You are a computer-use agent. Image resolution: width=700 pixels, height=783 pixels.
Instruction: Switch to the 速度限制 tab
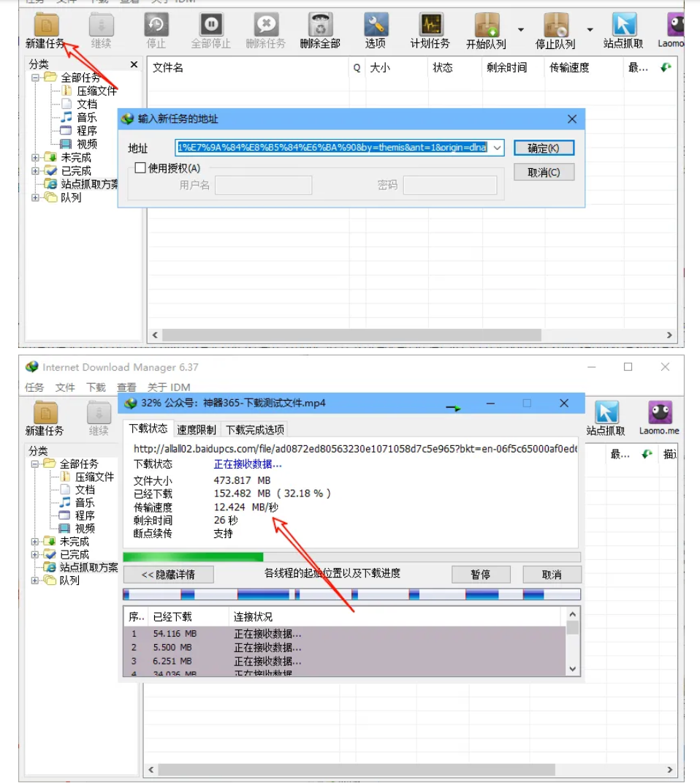click(x=197, y=429)
